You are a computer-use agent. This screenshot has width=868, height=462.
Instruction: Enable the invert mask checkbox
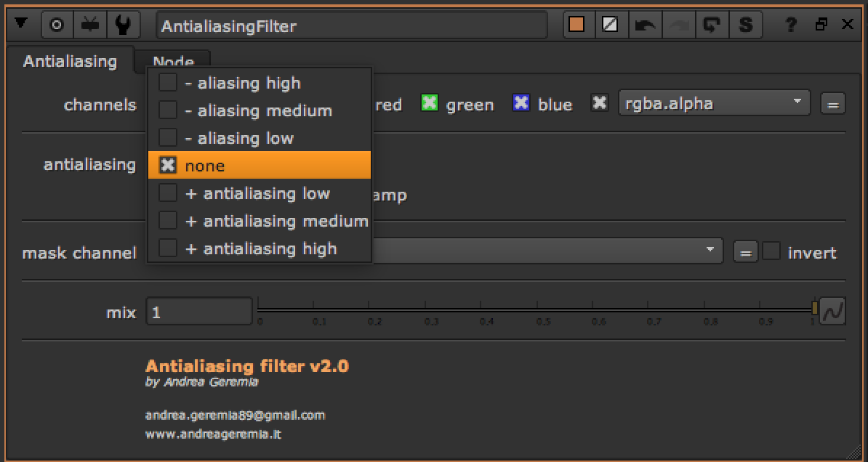(x=771, y=252)
